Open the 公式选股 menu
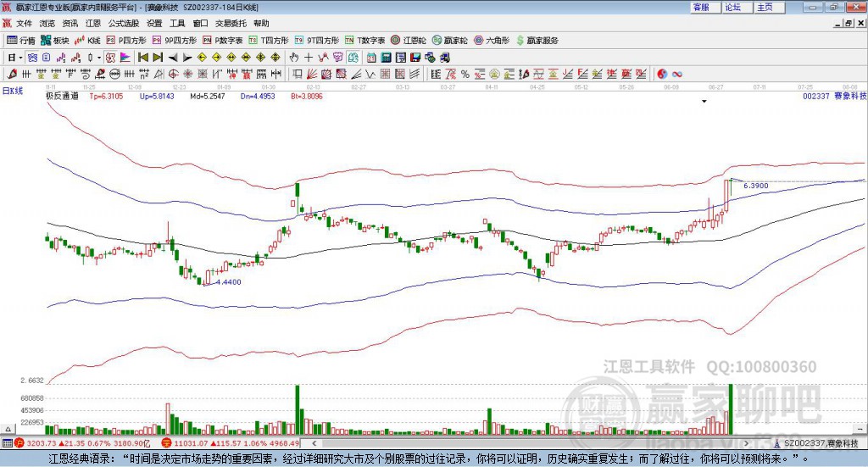 click(x=124, y=23)
